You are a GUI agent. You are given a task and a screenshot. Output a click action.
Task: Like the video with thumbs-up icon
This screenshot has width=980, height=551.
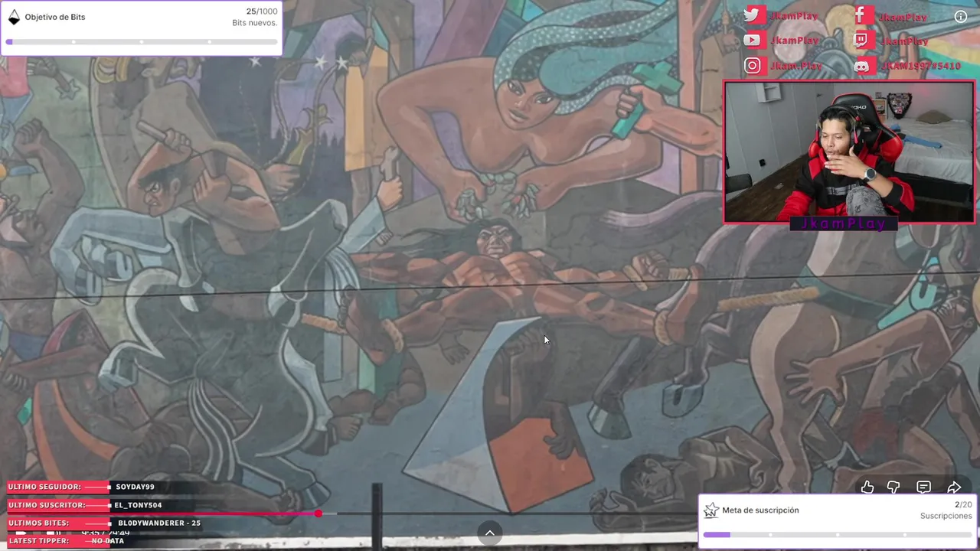[x=867, y=487]
